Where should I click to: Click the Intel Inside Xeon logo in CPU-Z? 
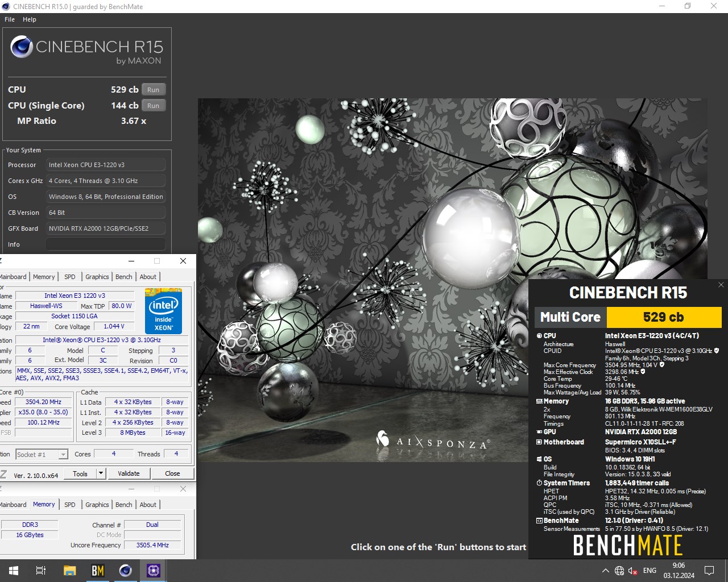point(163,311)
